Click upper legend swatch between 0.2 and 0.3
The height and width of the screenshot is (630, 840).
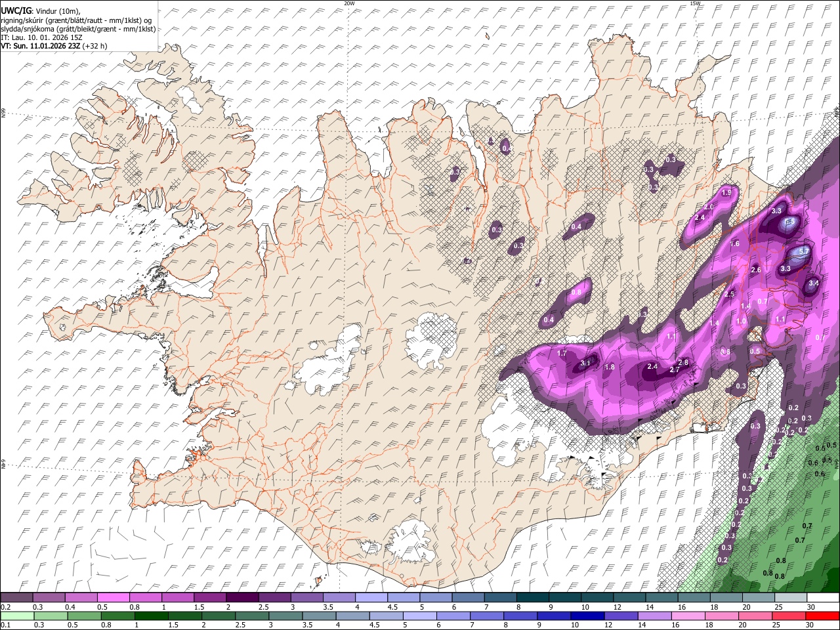16,598
